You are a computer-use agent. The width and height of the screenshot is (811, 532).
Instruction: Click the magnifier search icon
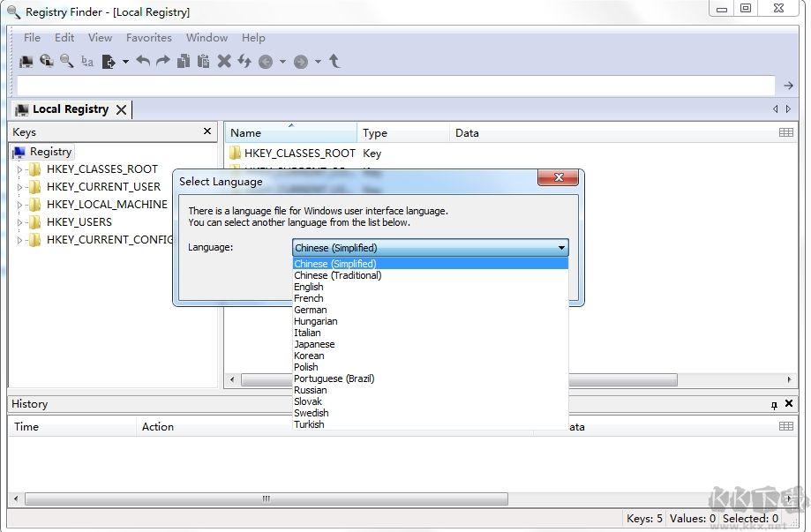pos(64,61)
